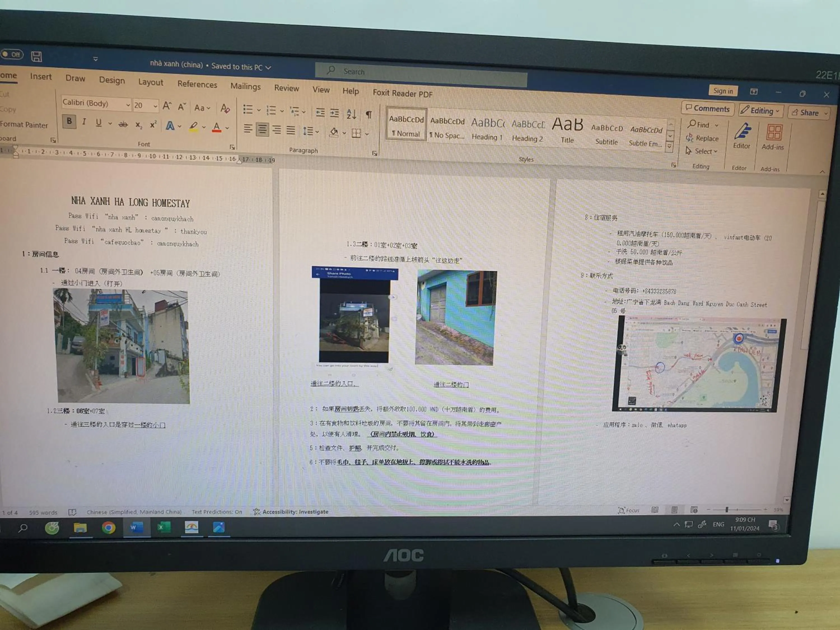Open the Calibri (Body) font dropdown
This screenshot has width=840, height=630.
[x=128, y=105]
